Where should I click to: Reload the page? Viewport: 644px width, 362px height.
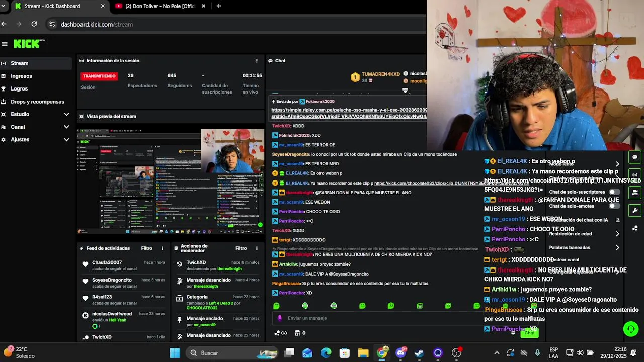(34, 24)
